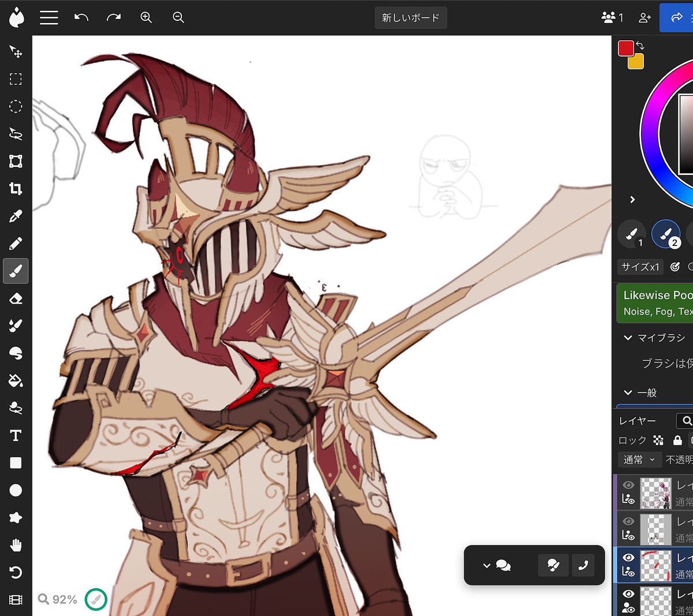Choose the paint bucket fill tool
This screenshot has width=693, height=616.
coord(16,380)
